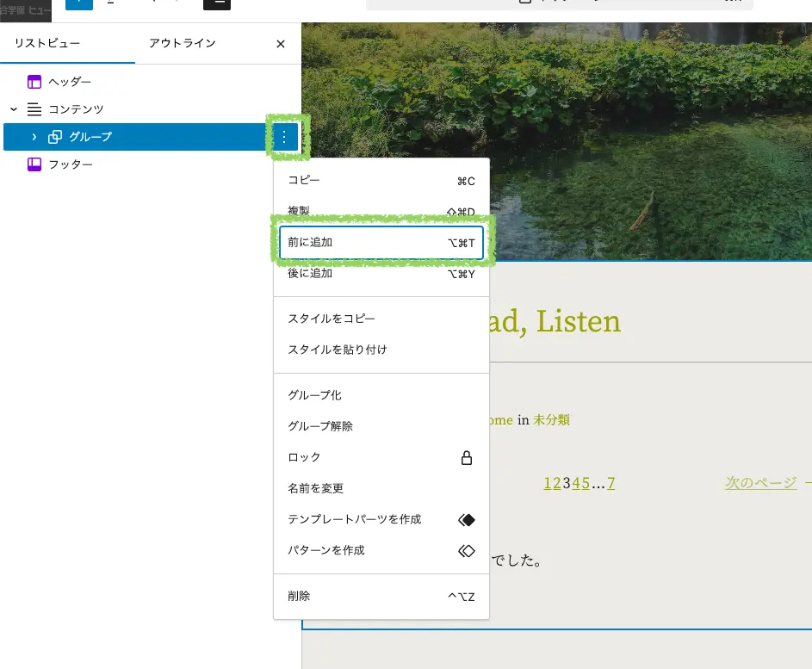Switch to the アウトライン tab
This screenshot has width=812, height=669.
click(182, 43)
